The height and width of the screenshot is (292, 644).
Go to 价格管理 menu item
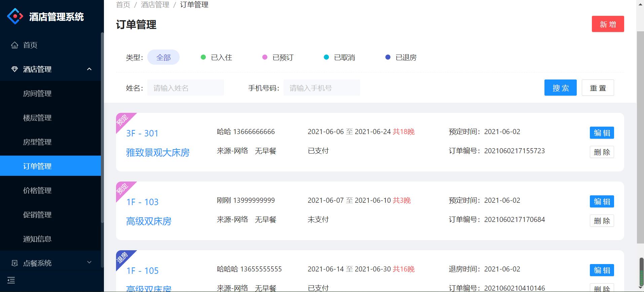pyautogui.click(x=37, y=191)
